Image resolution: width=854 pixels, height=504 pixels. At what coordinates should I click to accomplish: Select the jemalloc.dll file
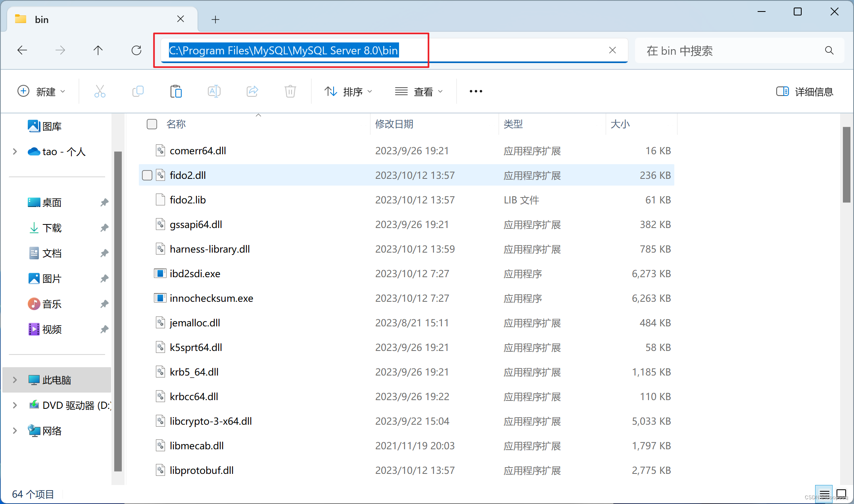click(x=407, y=323)
